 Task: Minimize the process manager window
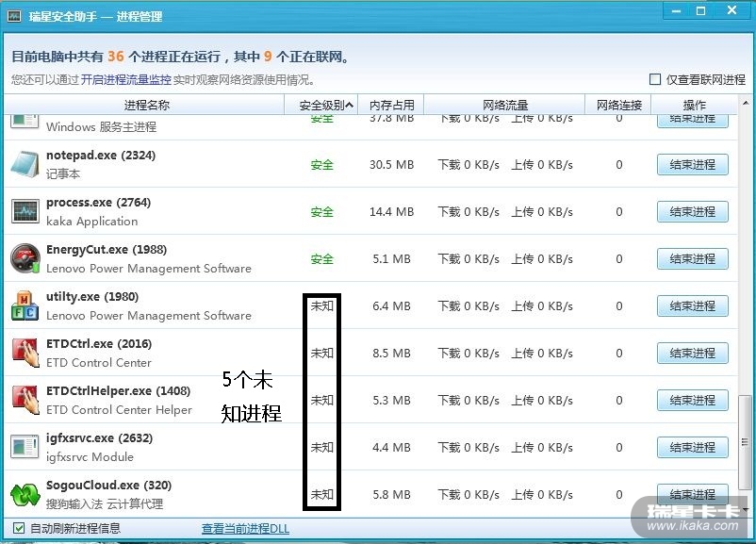pos(676,10)
